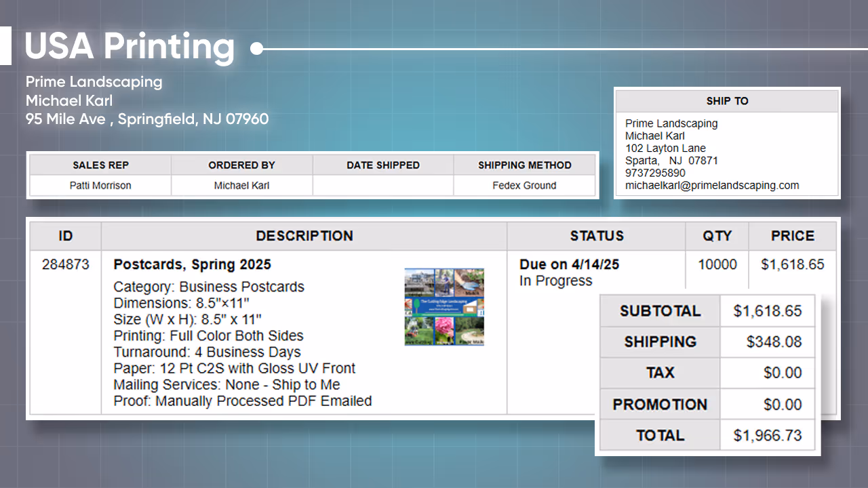Click the SHIPPING amount $348.08
This screenshot has height=488, width=868.
pyautogui.click(x=774, y=342)
